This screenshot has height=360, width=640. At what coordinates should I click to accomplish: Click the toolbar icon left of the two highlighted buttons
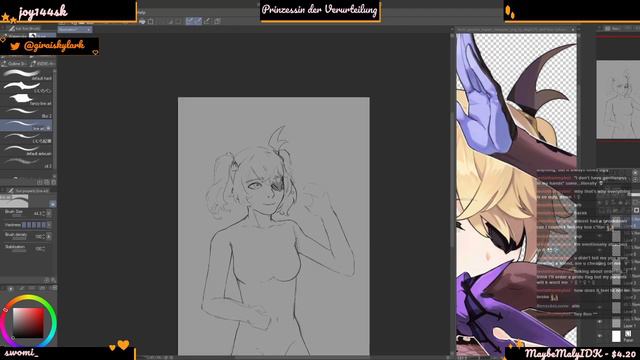(178, 21)
